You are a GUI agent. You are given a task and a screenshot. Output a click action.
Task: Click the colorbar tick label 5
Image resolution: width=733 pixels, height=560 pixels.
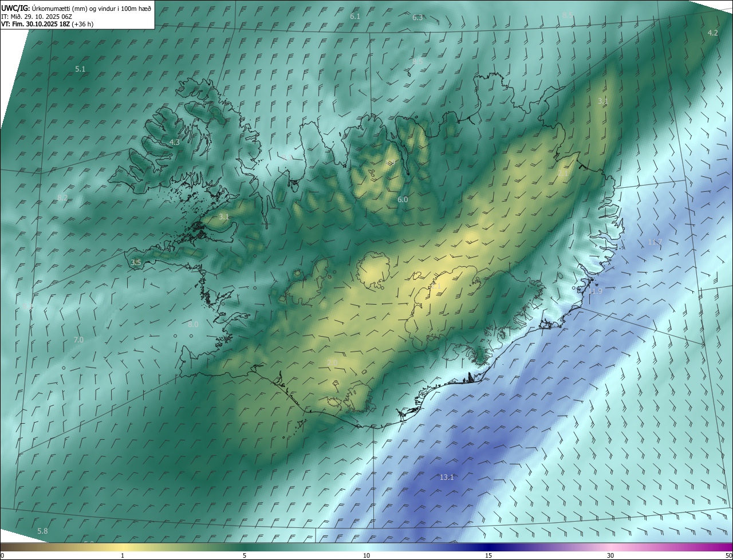(245, 555)
